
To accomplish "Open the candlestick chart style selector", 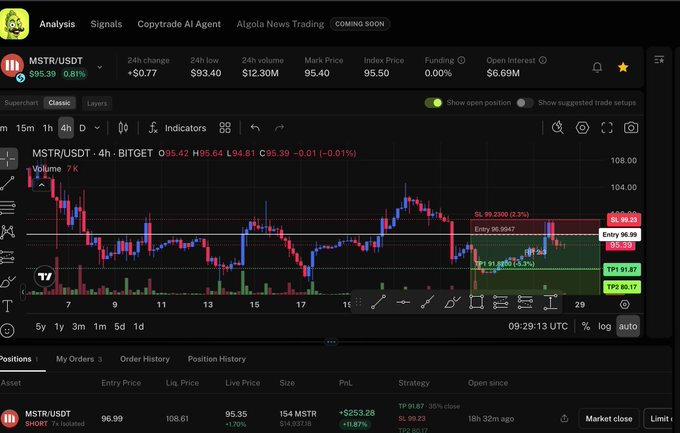I will (x=123, y=128).
